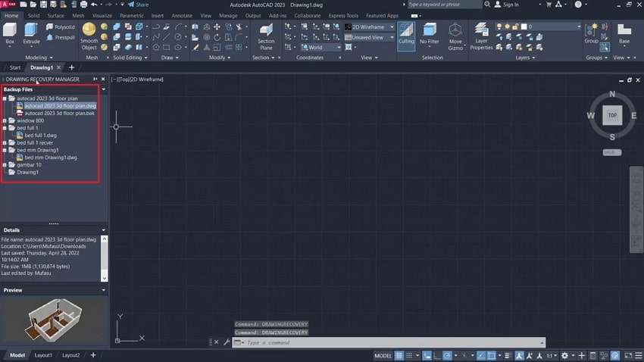Open the current layer 0 dropdown

click(551, 27)
